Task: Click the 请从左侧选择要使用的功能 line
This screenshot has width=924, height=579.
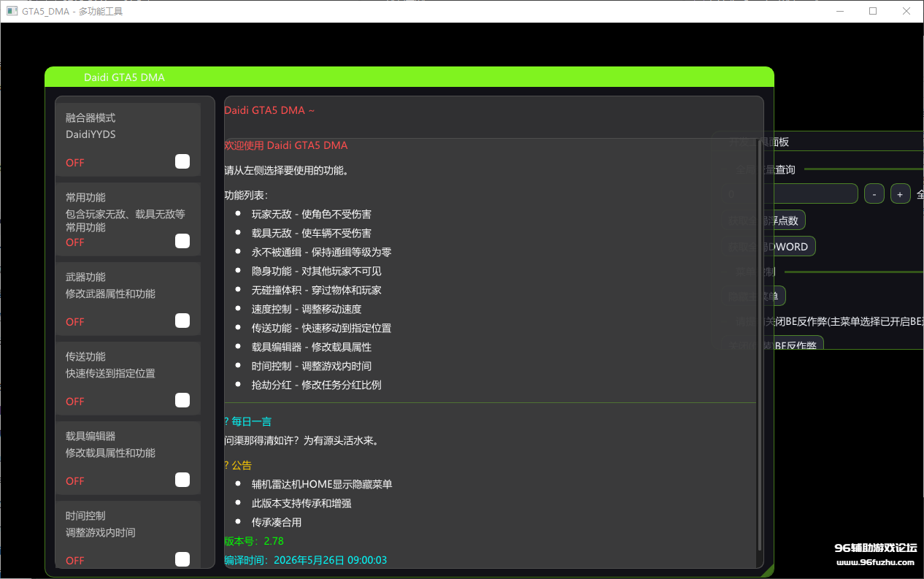Action: pos(286,171)
